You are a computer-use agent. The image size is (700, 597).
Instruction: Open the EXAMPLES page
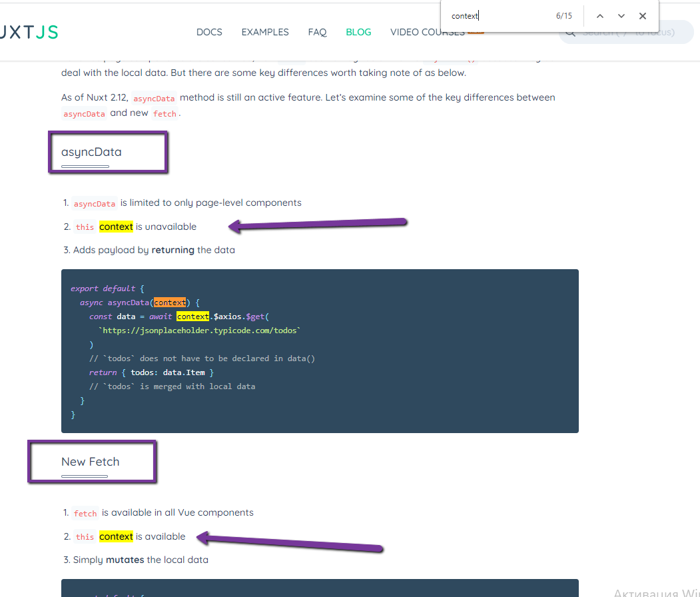coord(265,32)
